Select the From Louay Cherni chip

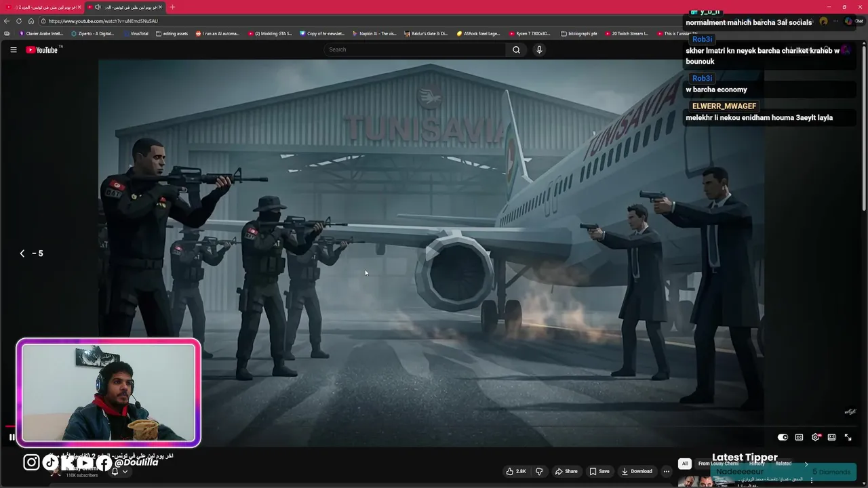point(718,464)
